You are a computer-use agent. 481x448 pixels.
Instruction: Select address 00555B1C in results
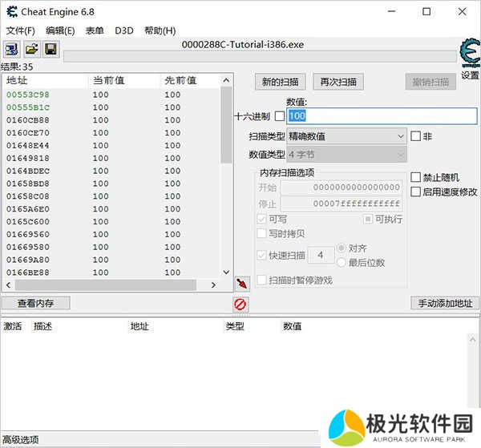[28, 107]
